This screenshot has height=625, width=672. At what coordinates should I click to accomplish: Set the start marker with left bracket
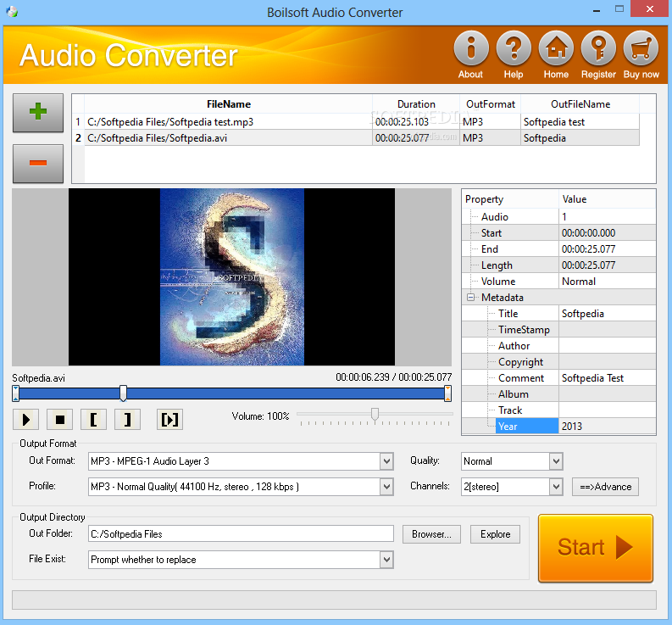click(x=93, y=419)
